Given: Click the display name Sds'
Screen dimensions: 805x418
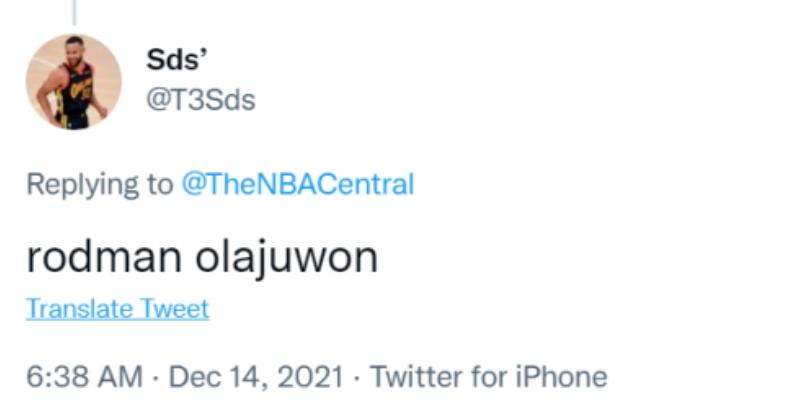Looking at the screenshot, I should click(168, 60).
